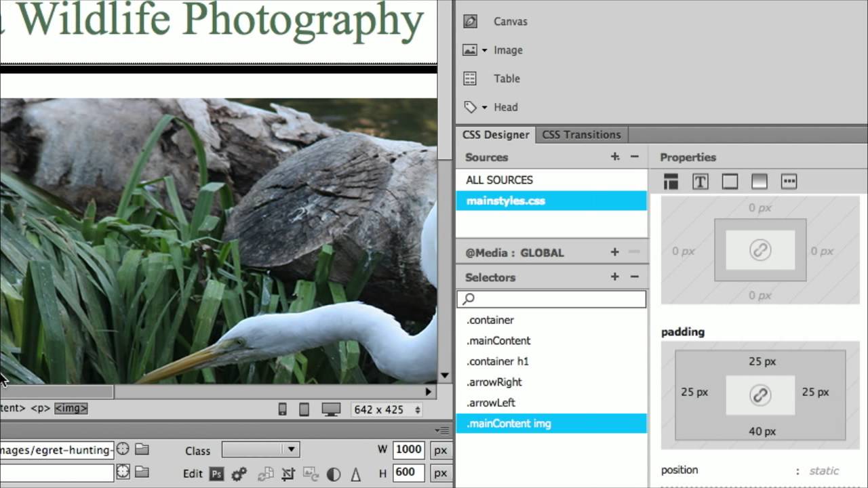Click the Edit in Photoshop icon
Image resolution: width=868 pixels, height=488 pixels.
tap(216, 474)
